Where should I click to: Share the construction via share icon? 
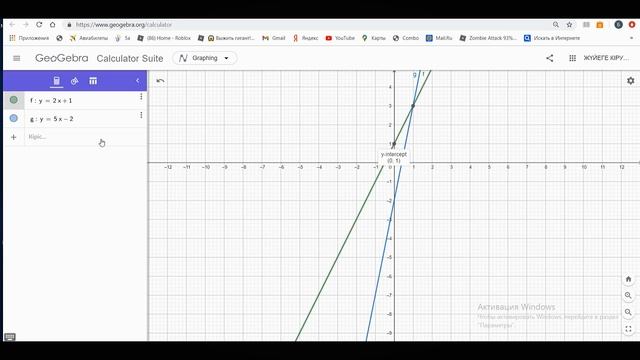(x=550, y=58)
